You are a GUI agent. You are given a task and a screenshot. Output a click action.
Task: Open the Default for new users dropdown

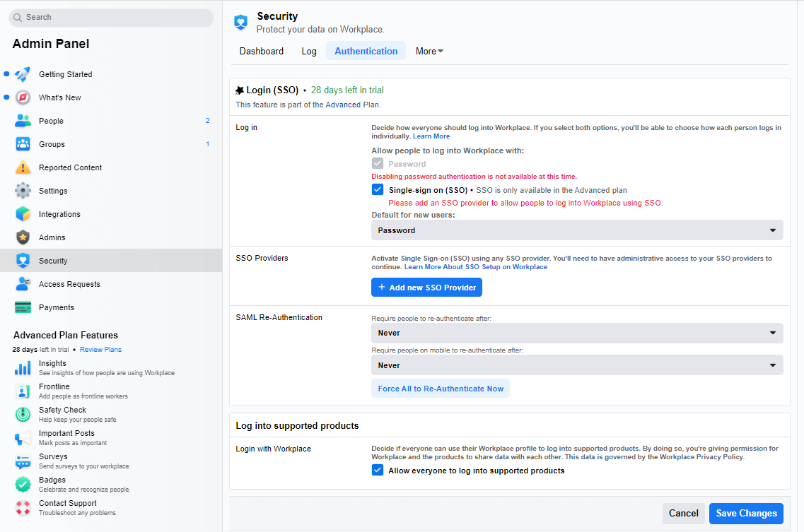[577, 230]
